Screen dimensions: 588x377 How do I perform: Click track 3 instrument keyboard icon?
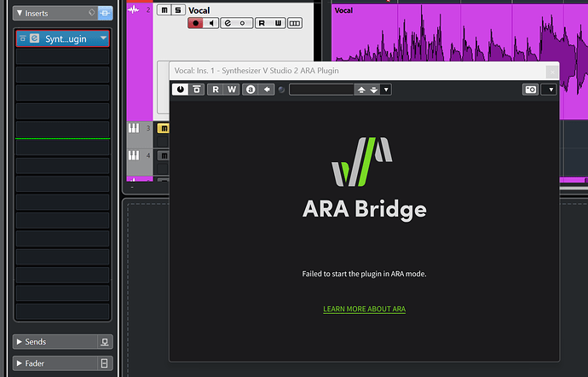(x=134, y=128)
